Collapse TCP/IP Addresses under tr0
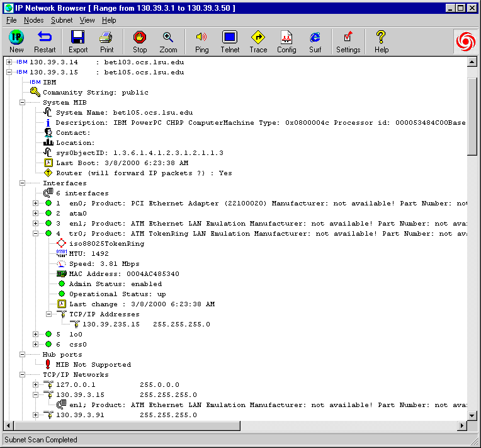The image size is (481, 448). click(x=48, y=314)
